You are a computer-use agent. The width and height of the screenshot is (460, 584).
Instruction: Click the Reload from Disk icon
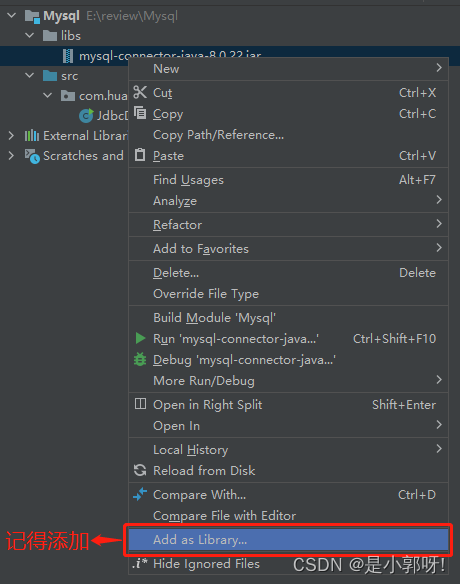[x=140, y=470]
